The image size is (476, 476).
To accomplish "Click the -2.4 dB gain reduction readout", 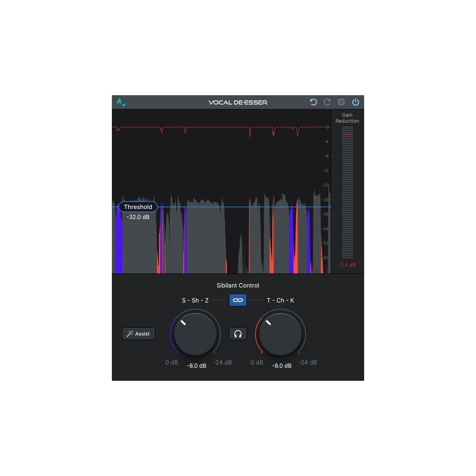I will pyautogui.click(x=347, y=265).
